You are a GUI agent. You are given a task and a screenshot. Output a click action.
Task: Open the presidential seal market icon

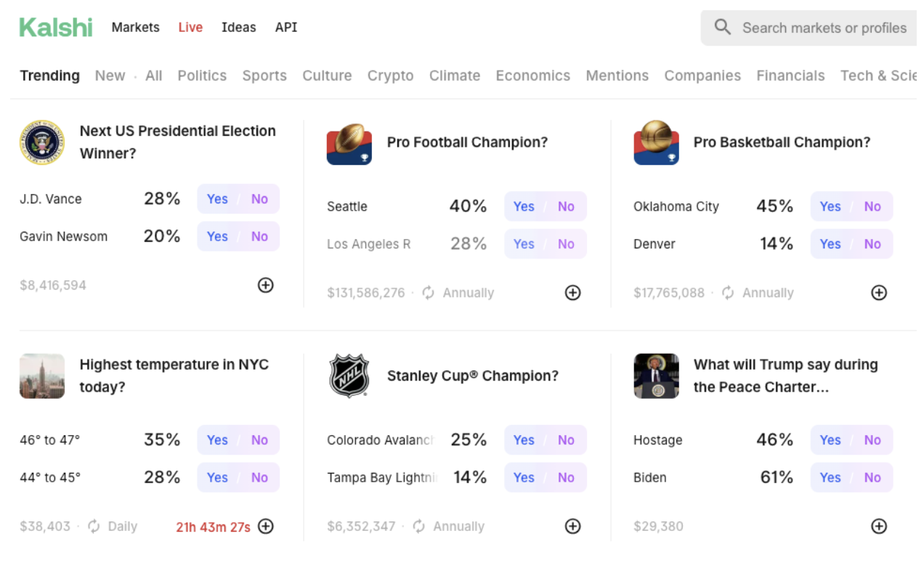coord(42,142)
